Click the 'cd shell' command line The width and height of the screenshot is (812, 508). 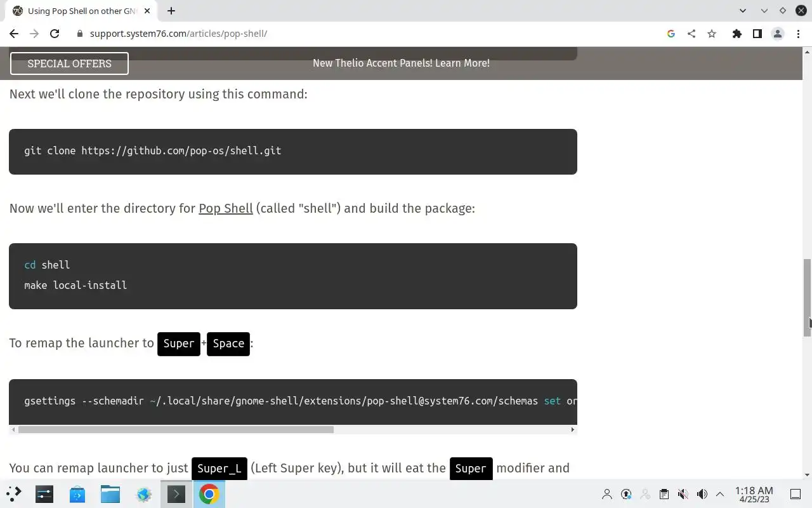[47, 265]
